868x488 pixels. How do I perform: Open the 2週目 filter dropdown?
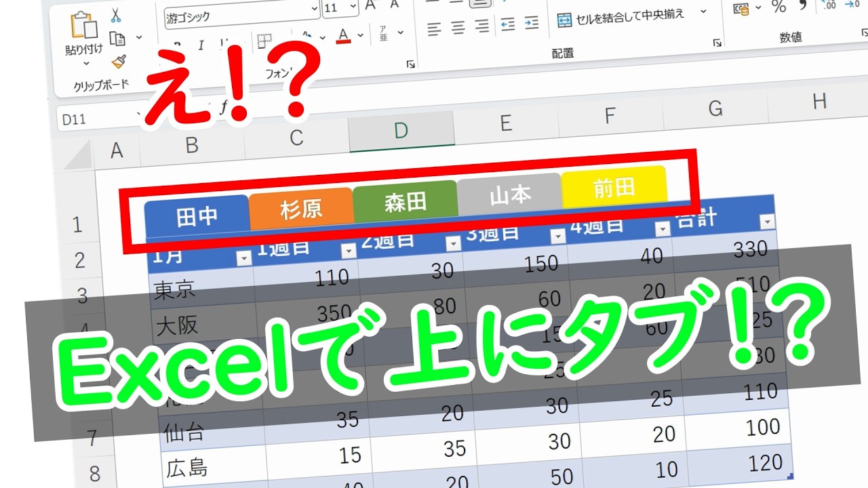coord(452,243)
